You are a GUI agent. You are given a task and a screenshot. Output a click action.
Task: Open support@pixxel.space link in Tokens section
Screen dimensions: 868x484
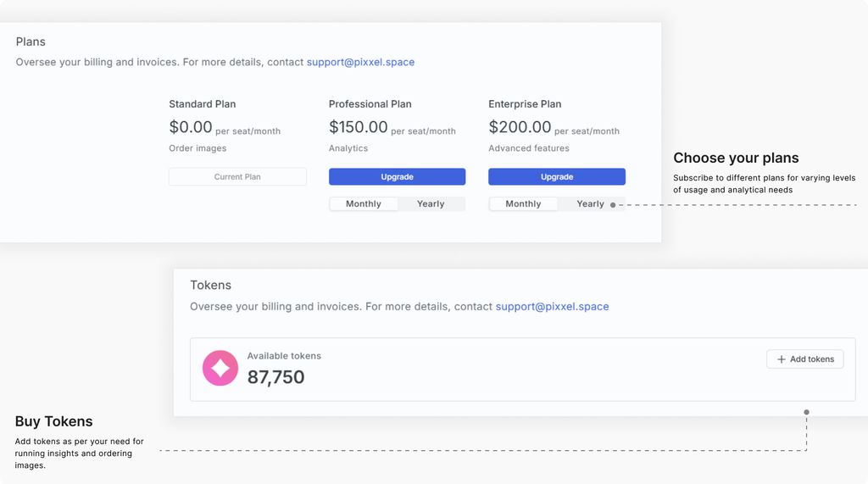552,306
